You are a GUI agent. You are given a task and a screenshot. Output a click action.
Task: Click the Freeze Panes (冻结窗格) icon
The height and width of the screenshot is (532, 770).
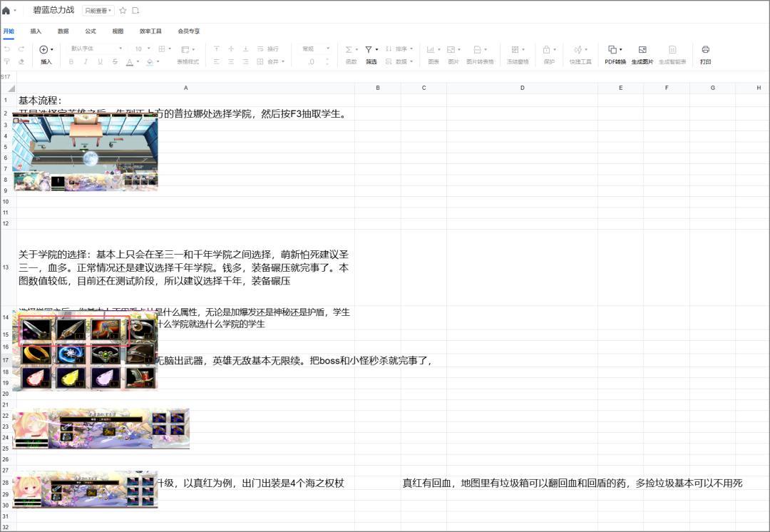tap(515, 50)
